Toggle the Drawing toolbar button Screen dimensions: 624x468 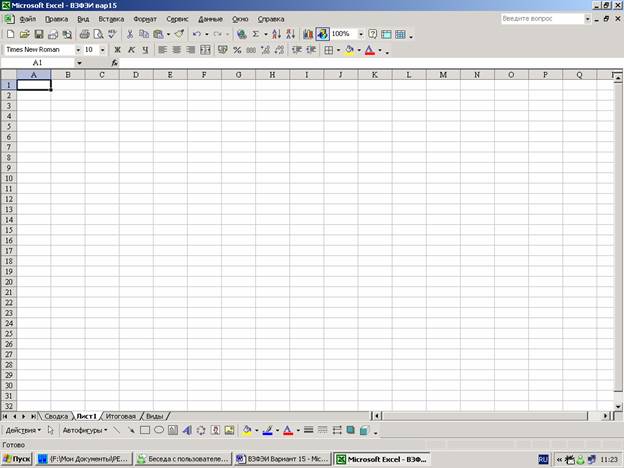coord(322,34)
